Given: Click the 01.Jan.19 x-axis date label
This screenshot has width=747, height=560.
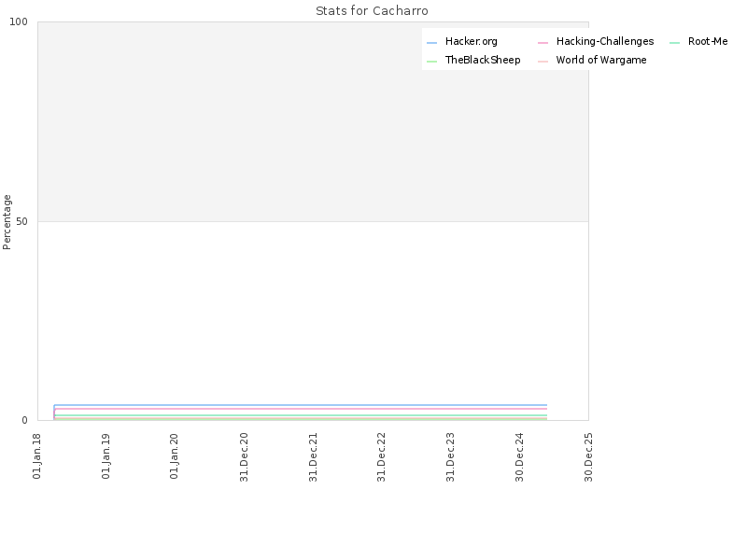Looking at the screenshot, I should pyautogui.click(x=106, y=456).
